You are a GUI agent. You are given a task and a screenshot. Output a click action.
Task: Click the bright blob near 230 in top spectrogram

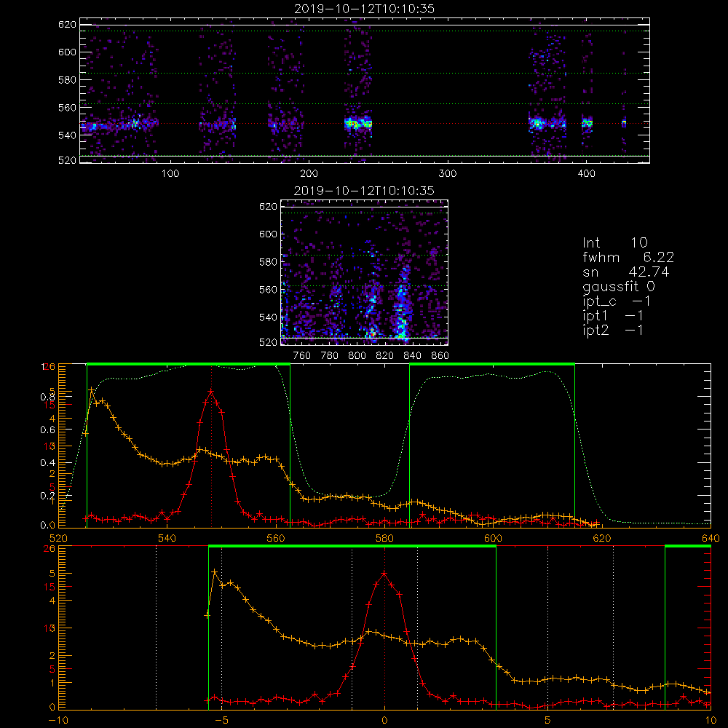(x=358, y=124)
